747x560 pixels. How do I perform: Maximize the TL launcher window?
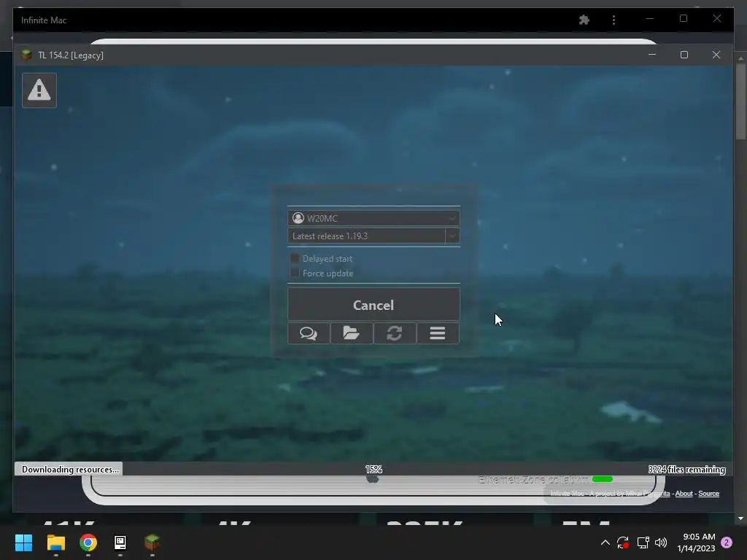coord(684,55)
